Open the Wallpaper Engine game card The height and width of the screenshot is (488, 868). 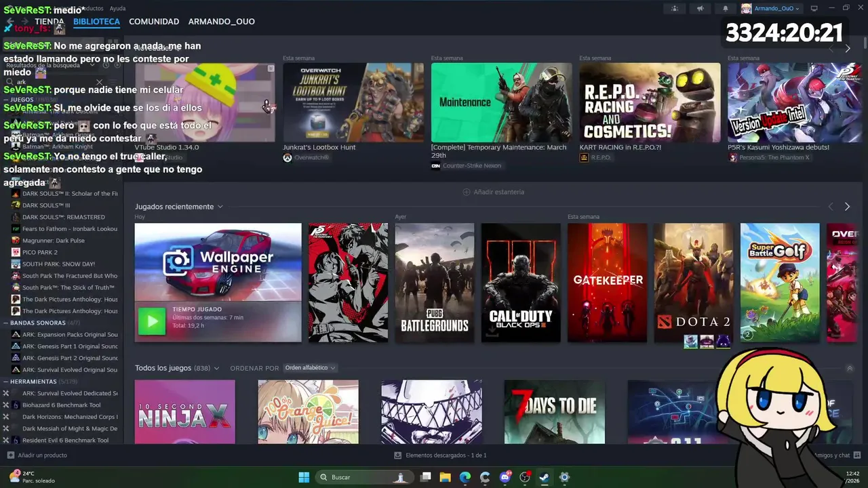click(x=218, y=262)
